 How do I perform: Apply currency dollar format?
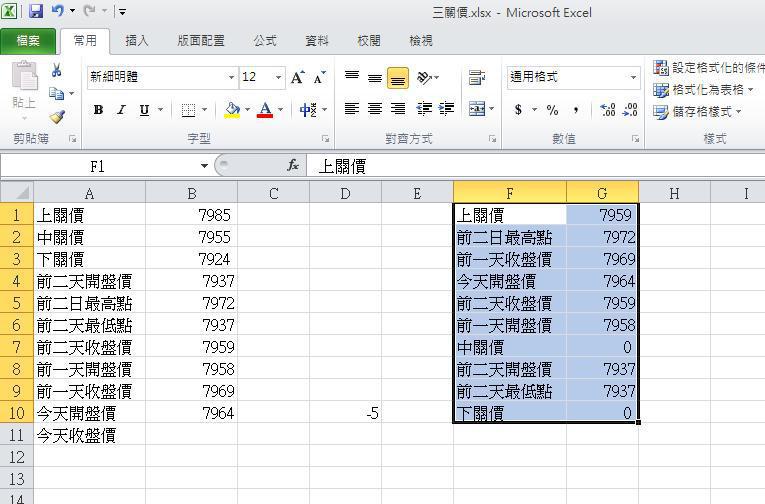[518, 110]
